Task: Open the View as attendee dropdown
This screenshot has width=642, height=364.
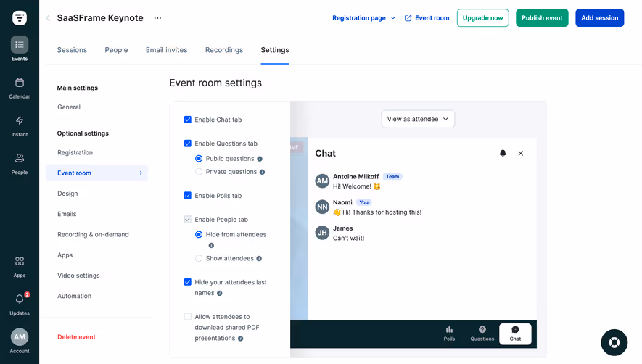Action: click(418, 119)
